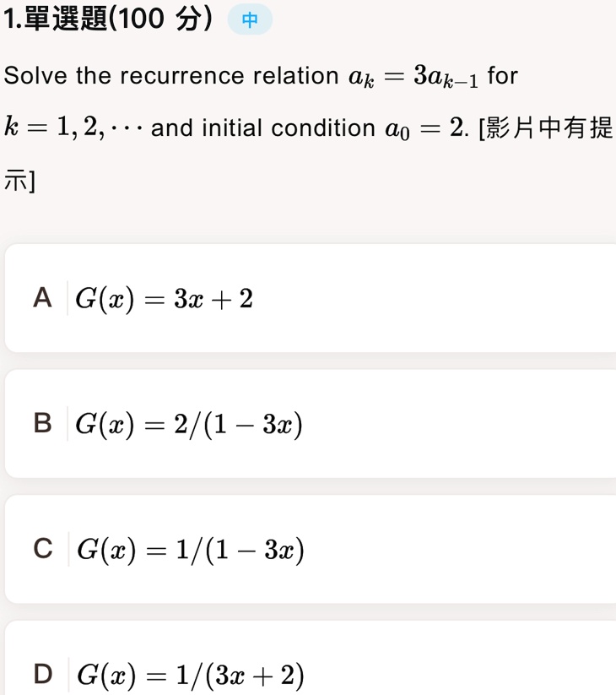The height and width of the screenshot is (695, 616).
Task: Click the letter D label
Action: click(x=43, y=674)
